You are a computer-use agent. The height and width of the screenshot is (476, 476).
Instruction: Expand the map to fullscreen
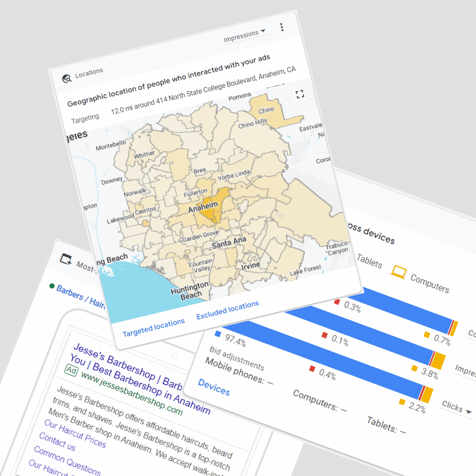[300, 94]
